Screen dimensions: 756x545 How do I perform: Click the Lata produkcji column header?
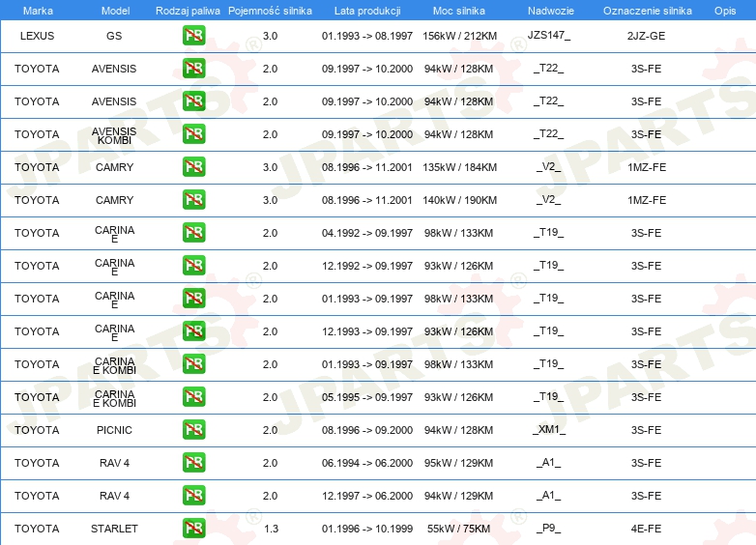[x=367, y=11]
